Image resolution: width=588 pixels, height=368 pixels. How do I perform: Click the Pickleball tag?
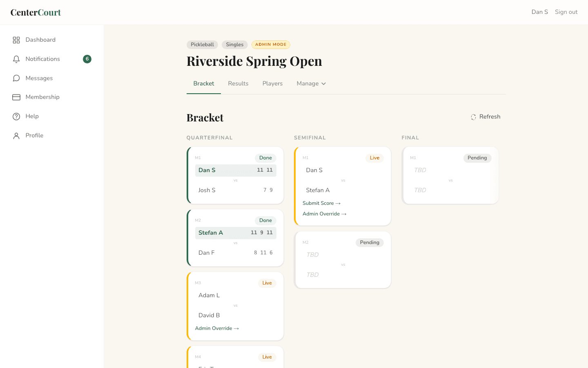tap(202, 45)
